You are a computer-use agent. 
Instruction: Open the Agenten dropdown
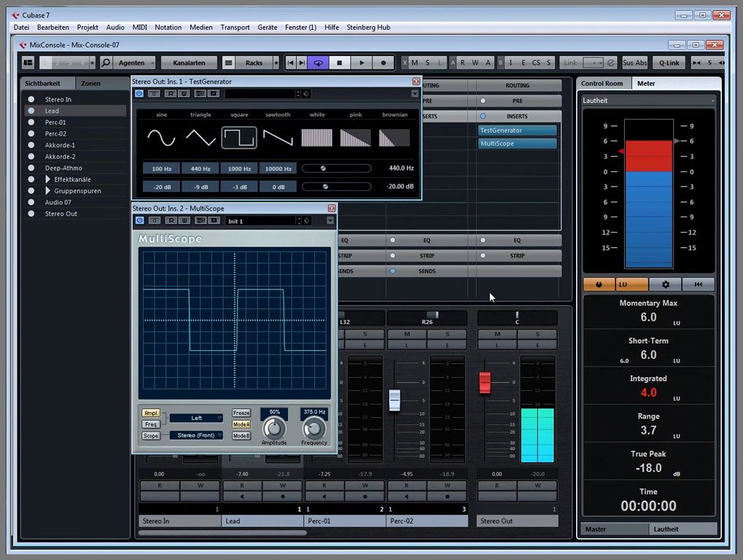(x=135, y=63)
